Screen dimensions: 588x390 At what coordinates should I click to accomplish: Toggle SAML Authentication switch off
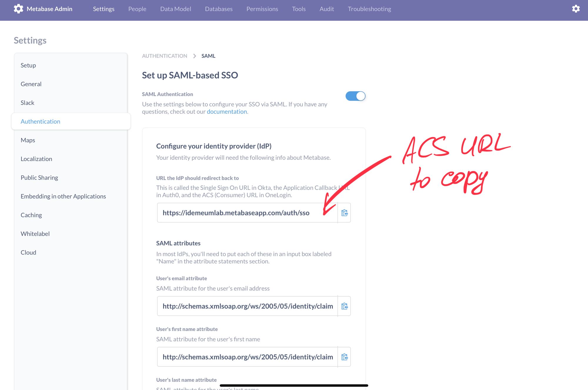355,96
